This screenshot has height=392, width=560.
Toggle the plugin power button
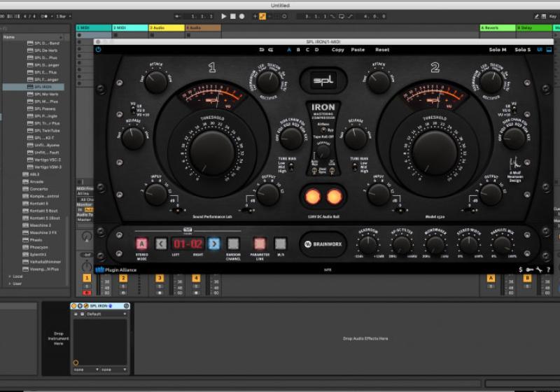pyautogui.click(x=98, y=50)
